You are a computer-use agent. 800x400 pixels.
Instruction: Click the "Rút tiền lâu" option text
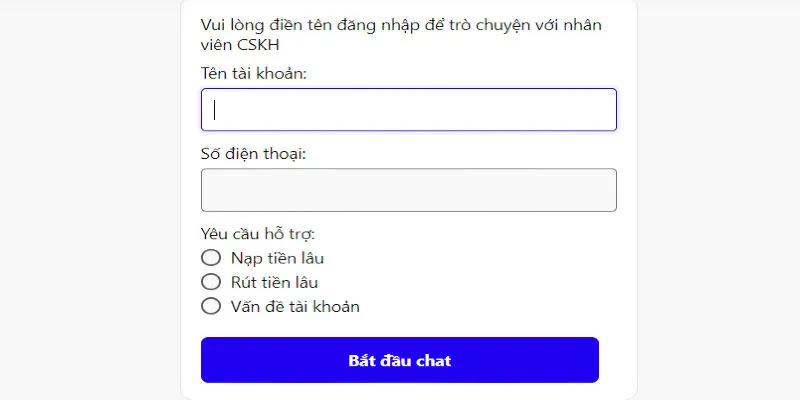[x=267, y=282]
